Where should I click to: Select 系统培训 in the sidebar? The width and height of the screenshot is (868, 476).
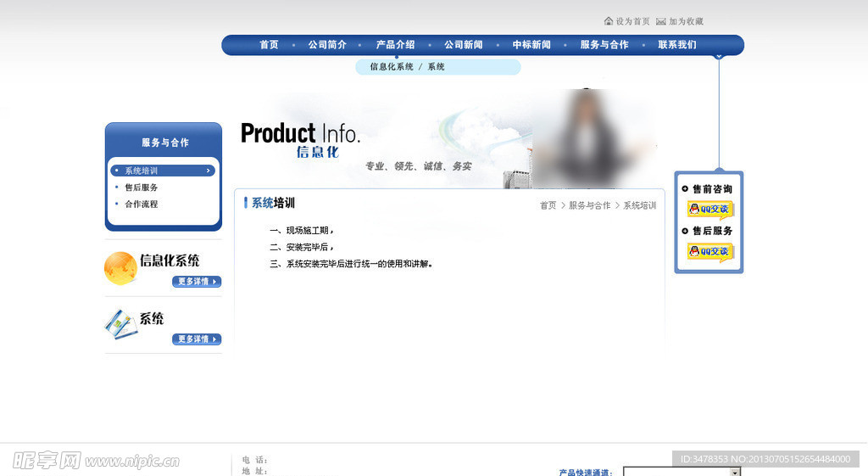163,171
